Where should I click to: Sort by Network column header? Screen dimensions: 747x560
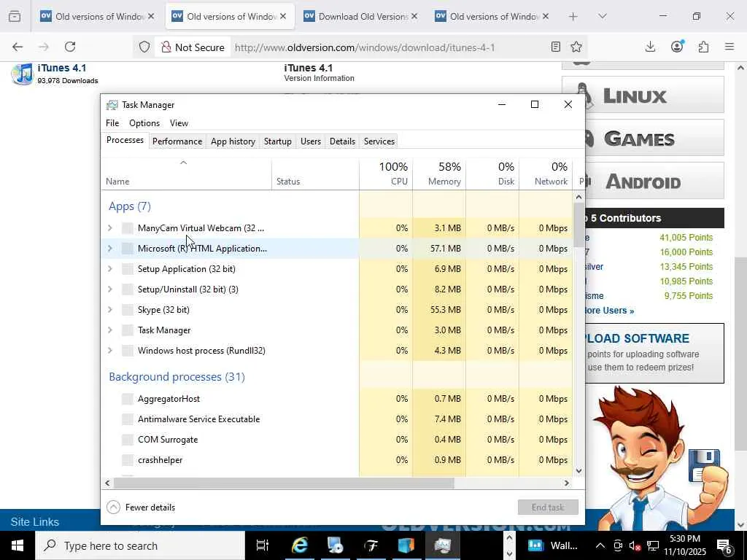point(546,174)
